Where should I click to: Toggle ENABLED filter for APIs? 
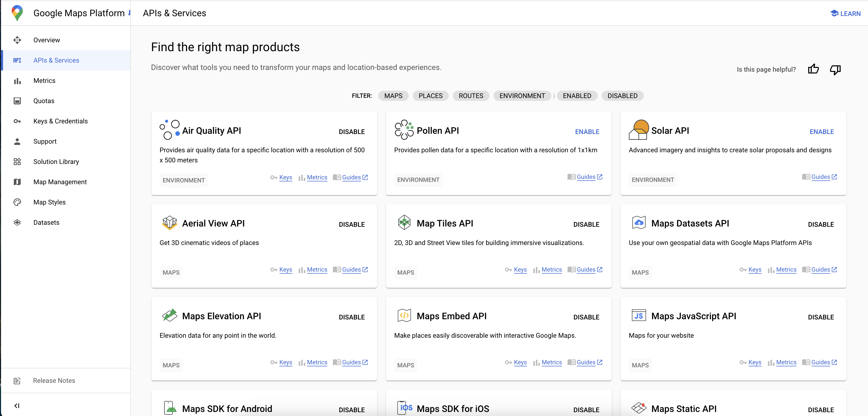coord(577,96)
